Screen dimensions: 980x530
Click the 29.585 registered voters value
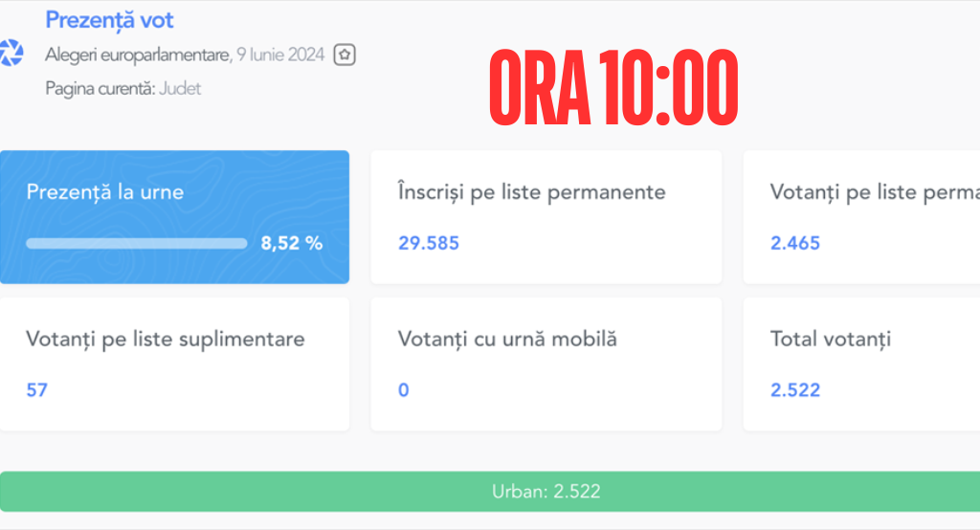[429, 243]
